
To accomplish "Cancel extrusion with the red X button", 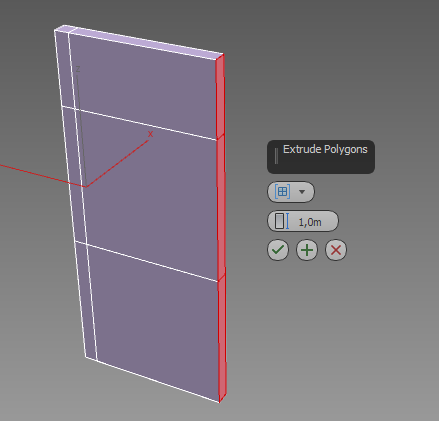I will point(336,250).
